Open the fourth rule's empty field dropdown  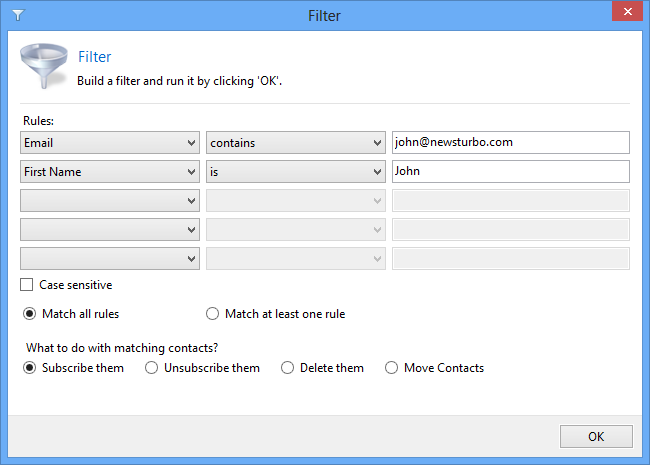click(x=110, y=230)
